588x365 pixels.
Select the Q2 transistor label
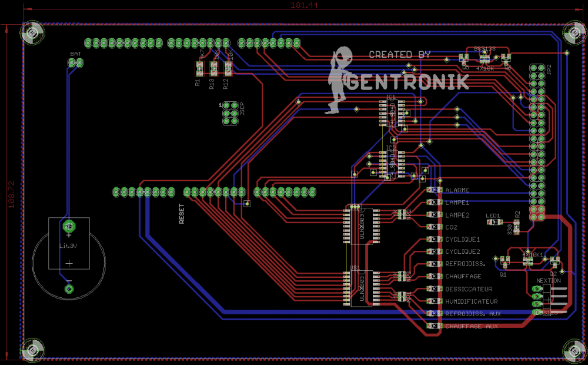click(553, 274)
